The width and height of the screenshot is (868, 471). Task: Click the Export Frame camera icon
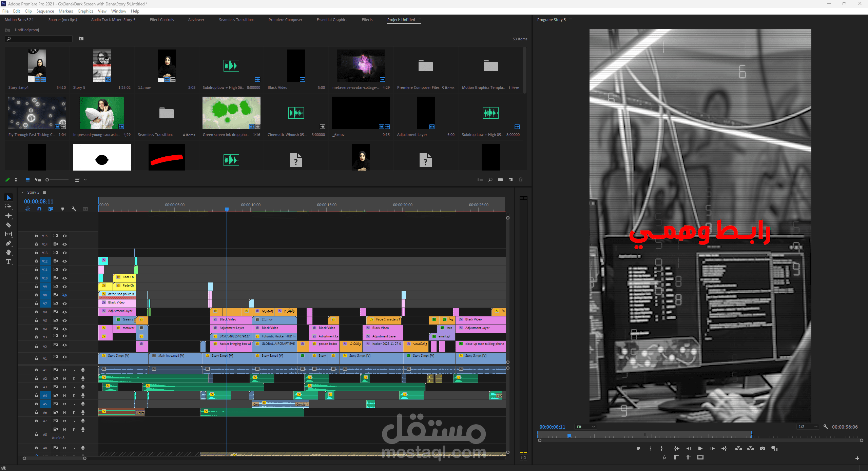click(763, 449)
